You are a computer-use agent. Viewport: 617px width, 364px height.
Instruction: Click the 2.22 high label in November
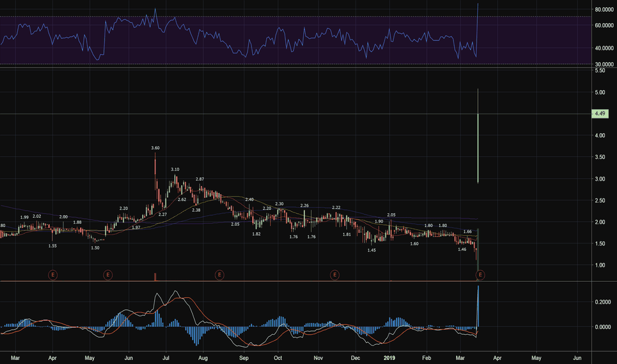coord(336,207)
